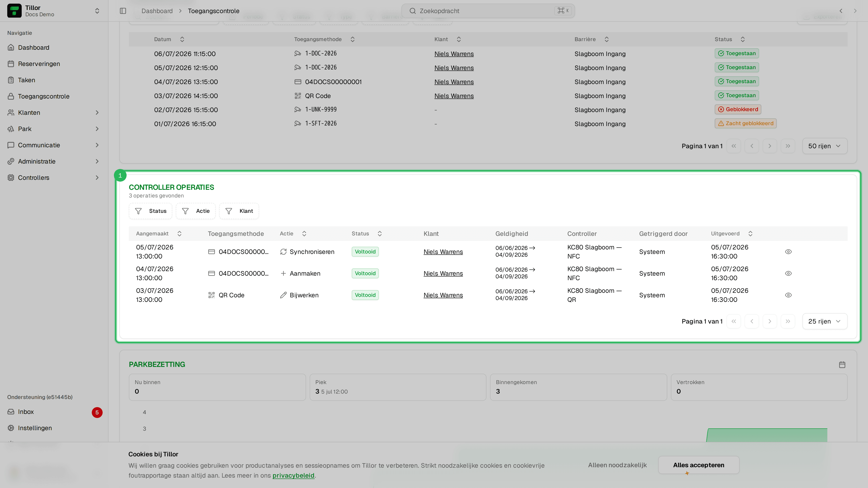Image resolution: width=868 pixels, height=488 pixels.
Task: Click the Zacht geblokkeerd status badge
Action: (746, 123)
